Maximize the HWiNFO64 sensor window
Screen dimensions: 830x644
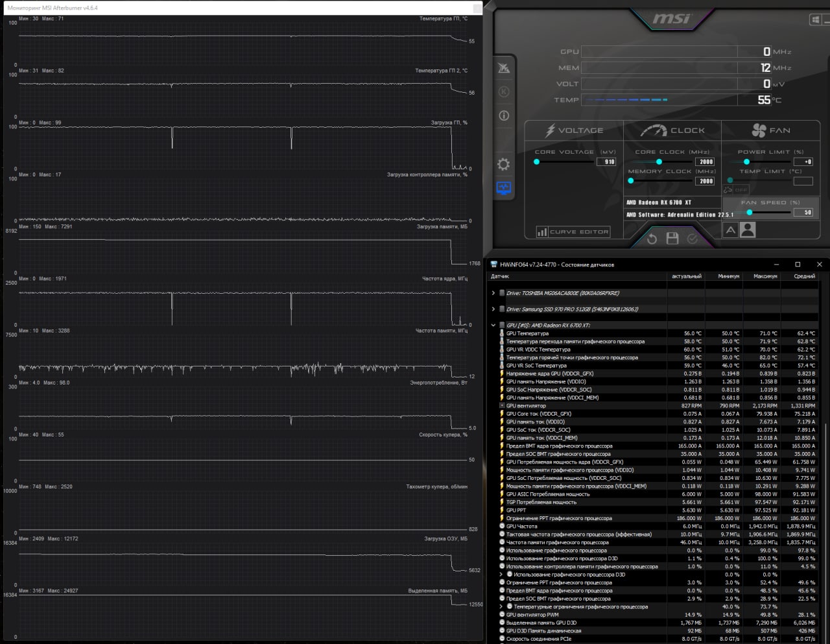coord(798,265)
